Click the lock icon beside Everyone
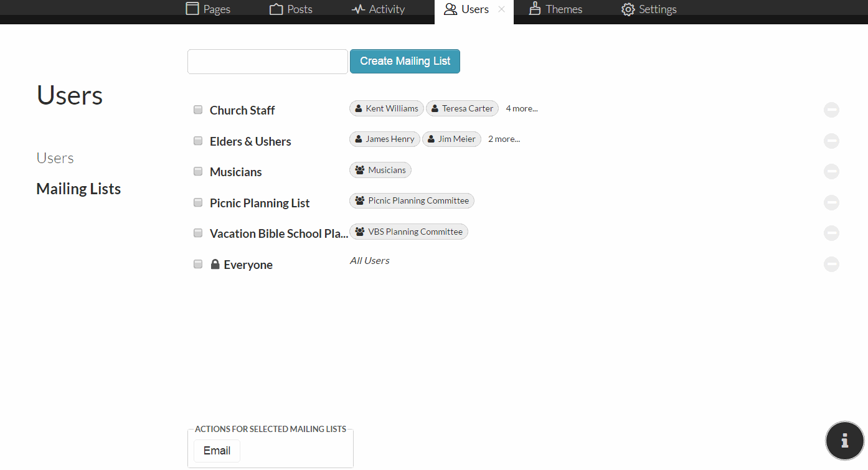This screenshot has width=868, height=470. [x=215, y=263]
